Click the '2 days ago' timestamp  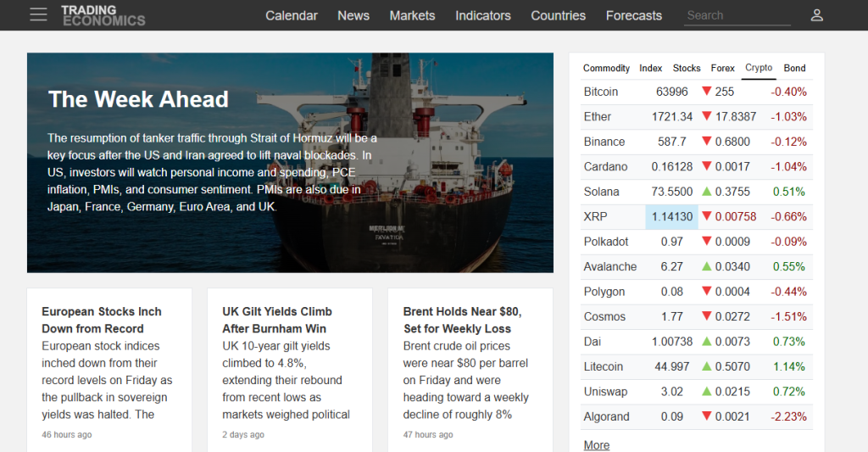(x=243, y=435)
